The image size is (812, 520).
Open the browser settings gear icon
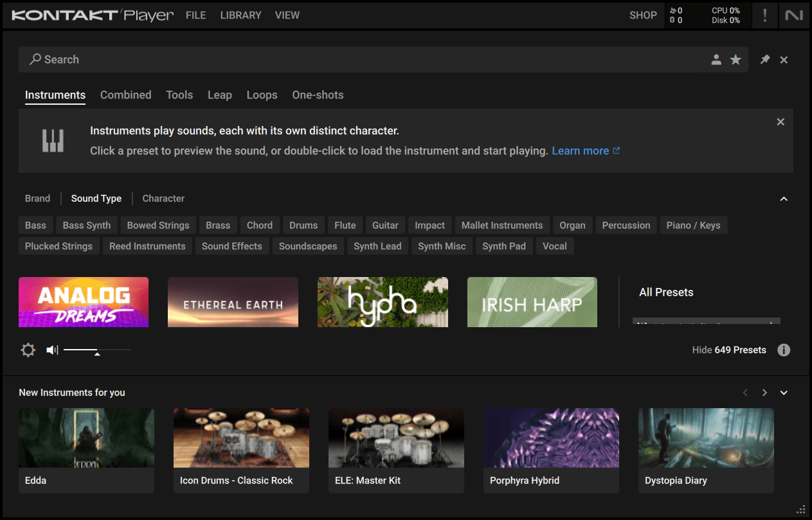tap(28, 350)
